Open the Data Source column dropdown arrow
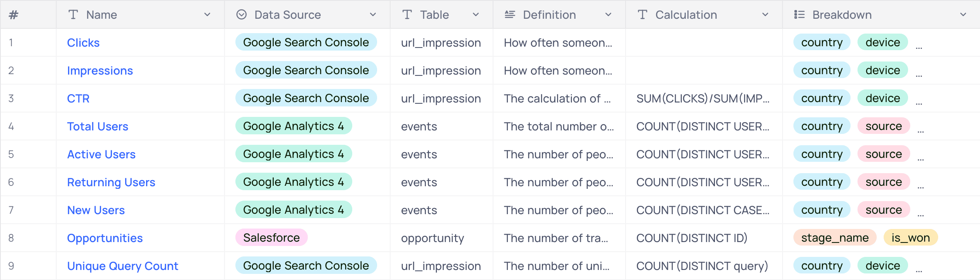The width and height of the screenshot is (980, 280). tap(373, 15)
